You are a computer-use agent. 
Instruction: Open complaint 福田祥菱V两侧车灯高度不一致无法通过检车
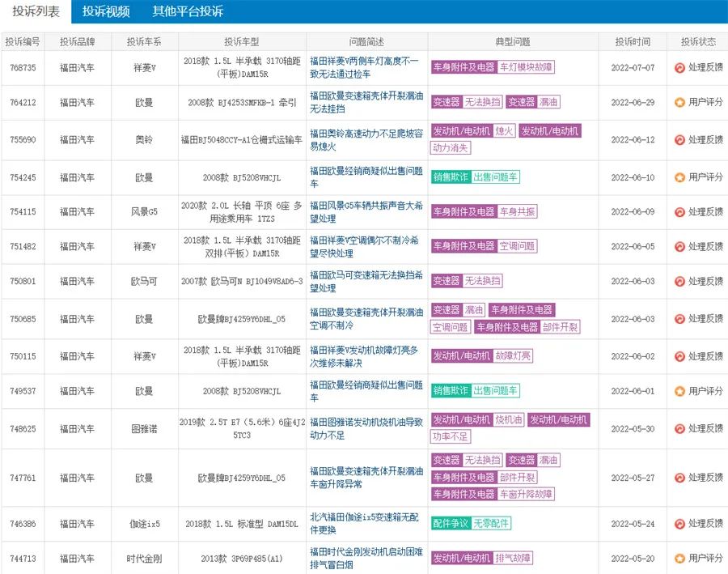[365, 67]
